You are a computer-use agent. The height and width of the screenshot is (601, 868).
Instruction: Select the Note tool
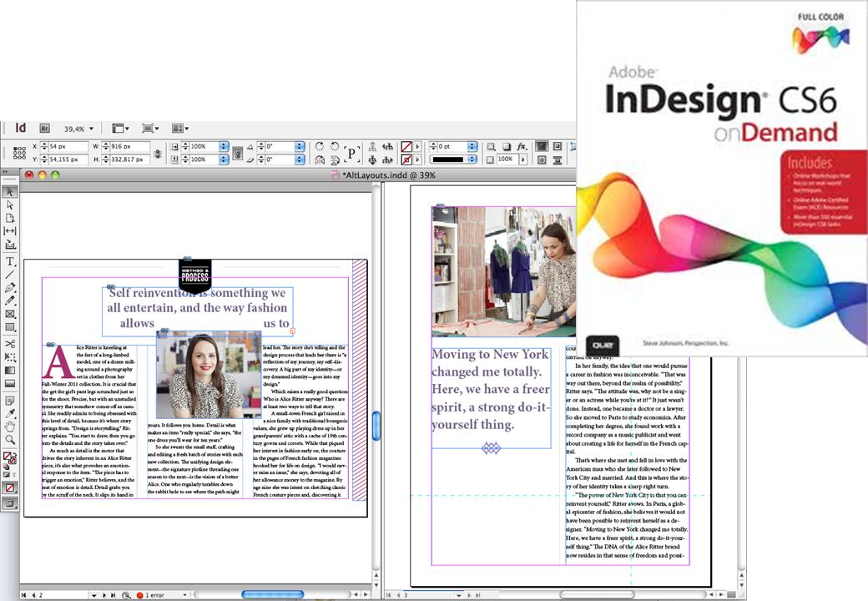point(10,400)
